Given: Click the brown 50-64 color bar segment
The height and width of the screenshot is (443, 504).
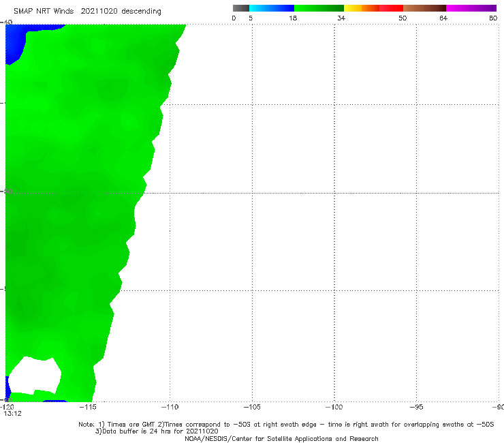Looking at the screenshot, I should pyautogui.click(x=424, y=8).
